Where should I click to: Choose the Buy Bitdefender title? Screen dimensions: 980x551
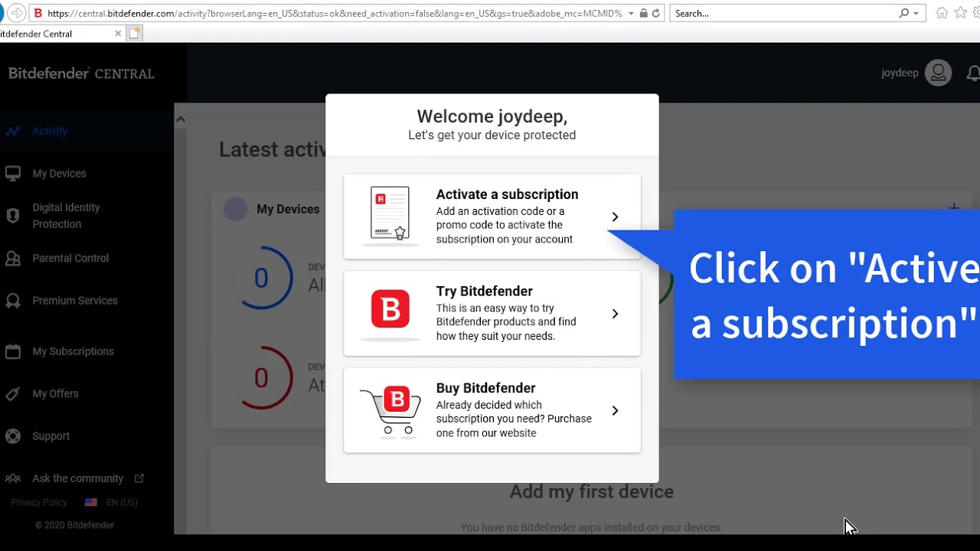[485, 388]
